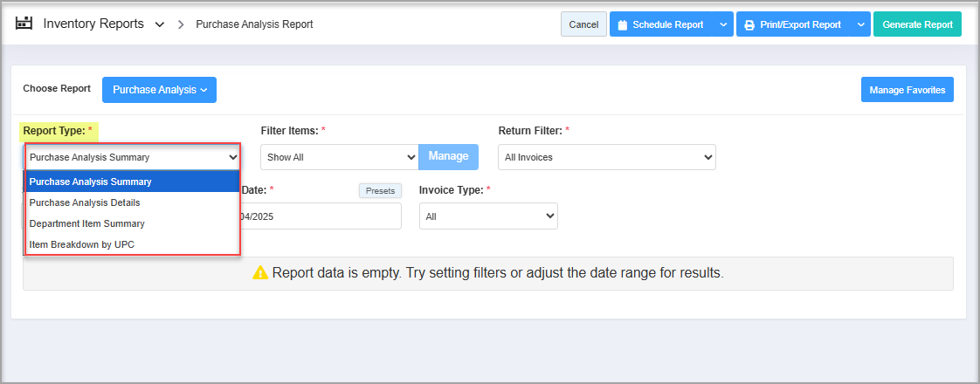Open Schedule Report dropdown arrow

[723, 24]
